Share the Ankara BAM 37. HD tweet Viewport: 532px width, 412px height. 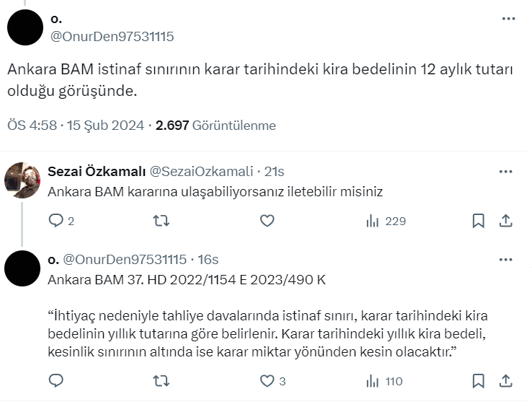[x=505, y=380]
